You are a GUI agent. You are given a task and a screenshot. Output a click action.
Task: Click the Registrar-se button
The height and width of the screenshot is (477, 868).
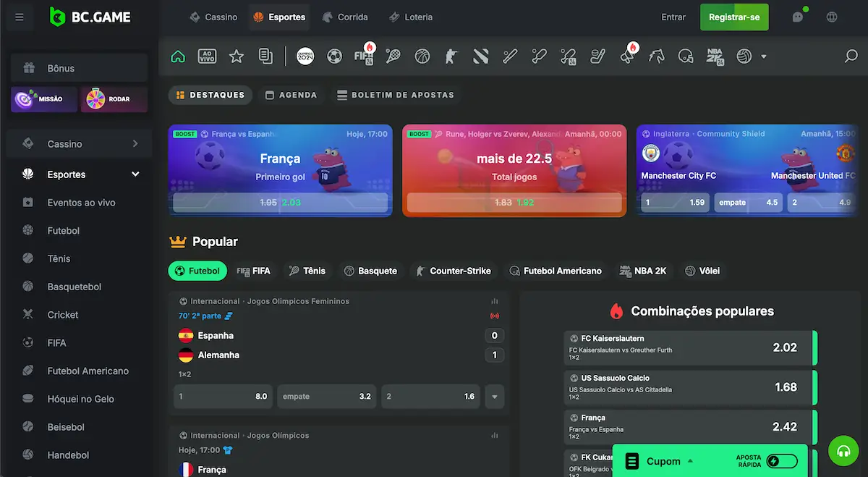pyautogui.click(x=734, y=17)
